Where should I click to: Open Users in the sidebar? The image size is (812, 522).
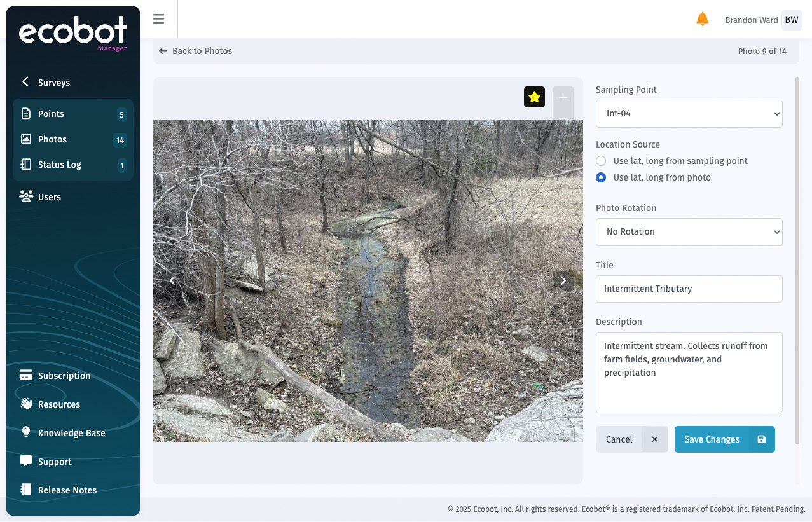(50, 197)
